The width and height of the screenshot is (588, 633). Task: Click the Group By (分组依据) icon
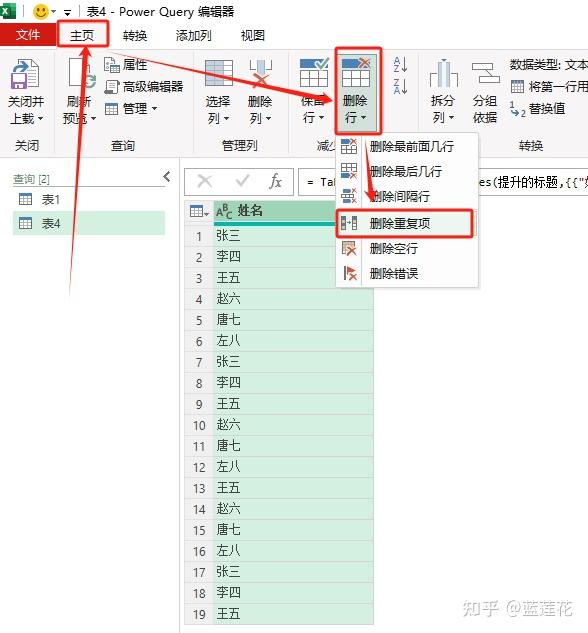pyautogui.click(x=485, y=73)
